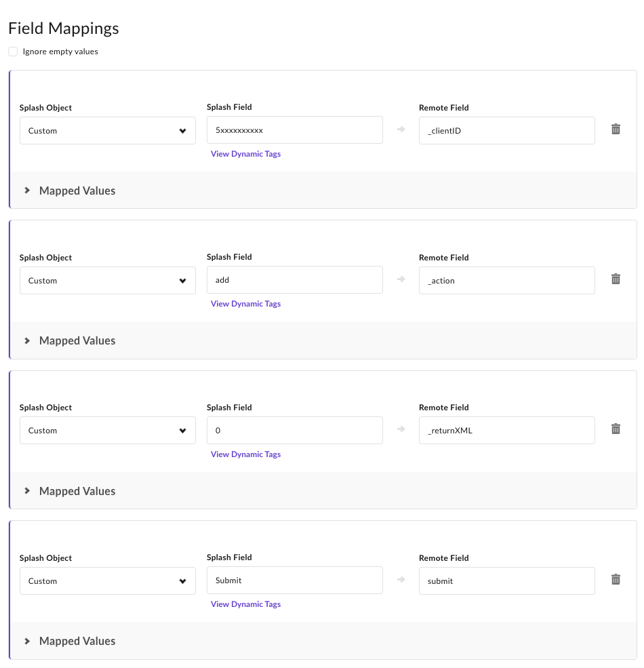Delete the _action mapping with trash icon
The image size is (644, 668).
(616, 279)
